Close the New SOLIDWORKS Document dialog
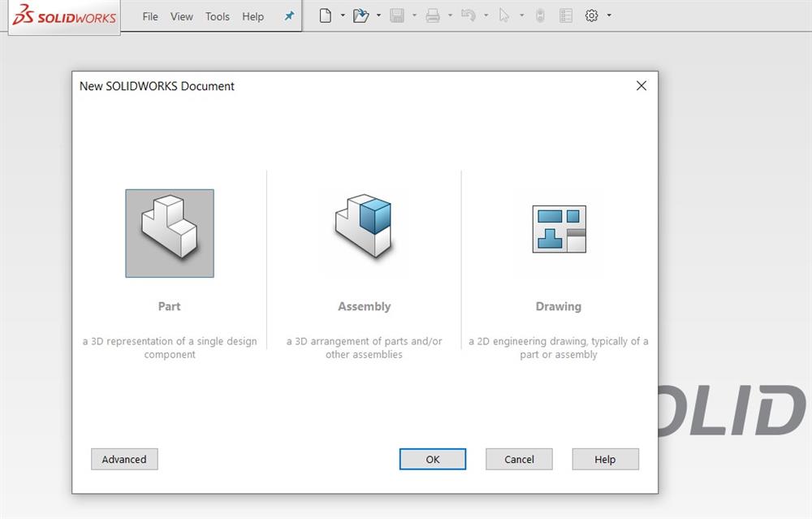The image size is (812, 519). (x=641, y=85)
